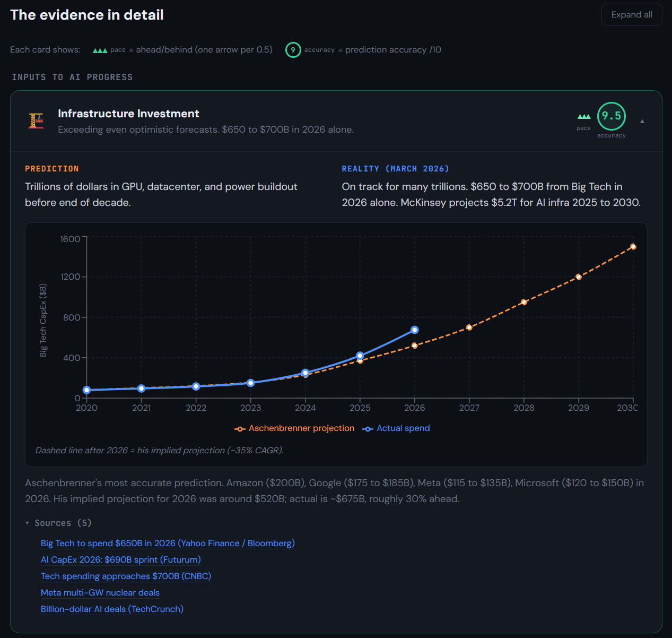
Task: Open the Futurum AI CapEx 2026 link
Action: coord(120,559)
